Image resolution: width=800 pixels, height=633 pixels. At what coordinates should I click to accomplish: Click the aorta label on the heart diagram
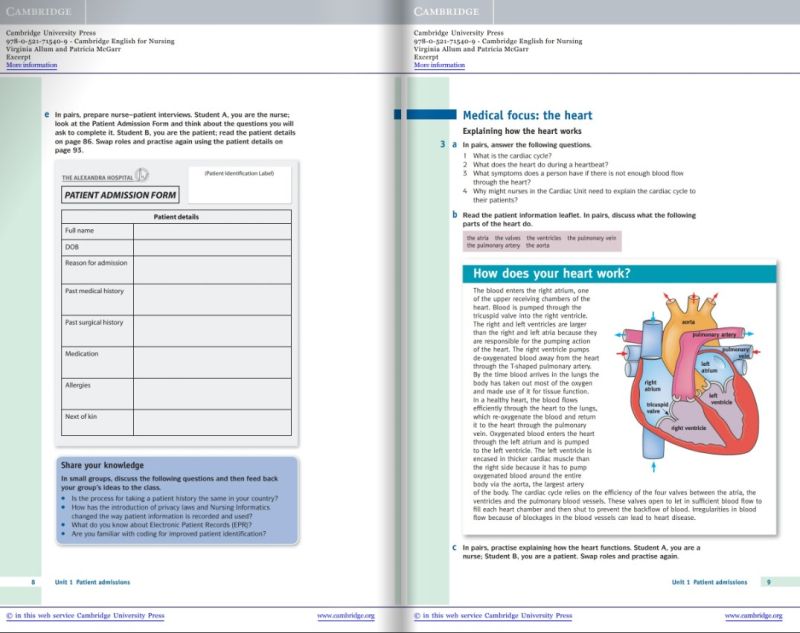click(x=688, y=323)
